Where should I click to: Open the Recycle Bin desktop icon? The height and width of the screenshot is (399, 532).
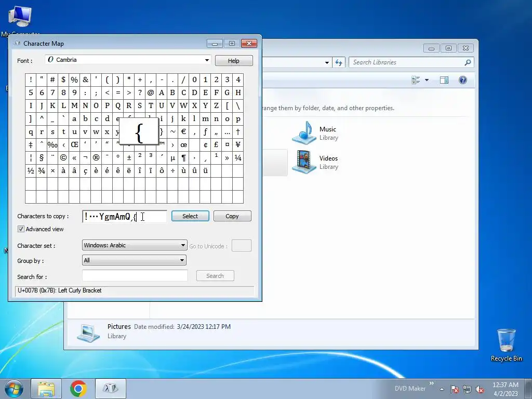click(506, 345)
